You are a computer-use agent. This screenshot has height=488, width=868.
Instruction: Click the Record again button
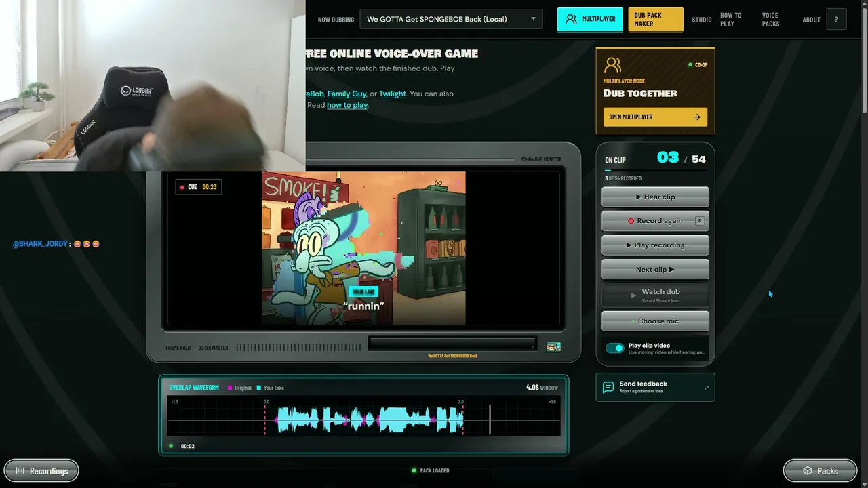point(655,221)
